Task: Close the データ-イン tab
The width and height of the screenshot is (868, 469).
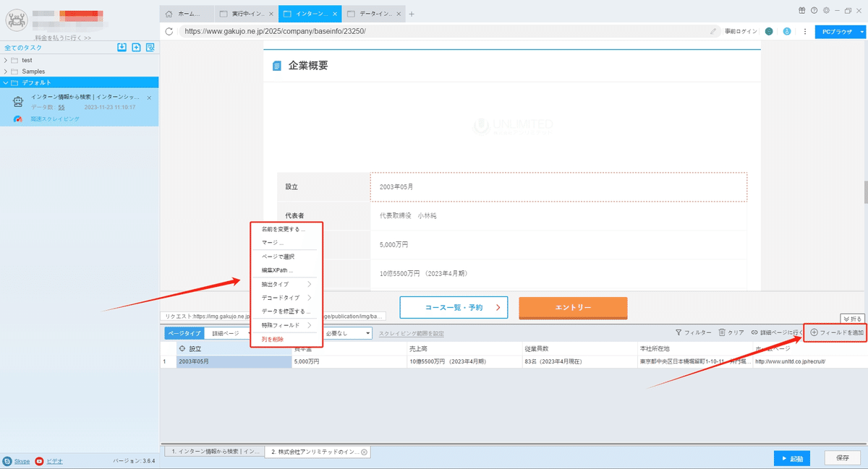Action: [x=400, y=14]
